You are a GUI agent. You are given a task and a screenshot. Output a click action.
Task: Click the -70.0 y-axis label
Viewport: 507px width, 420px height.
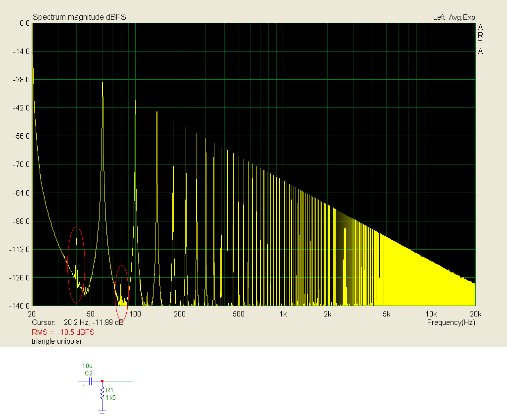[21, 164]
